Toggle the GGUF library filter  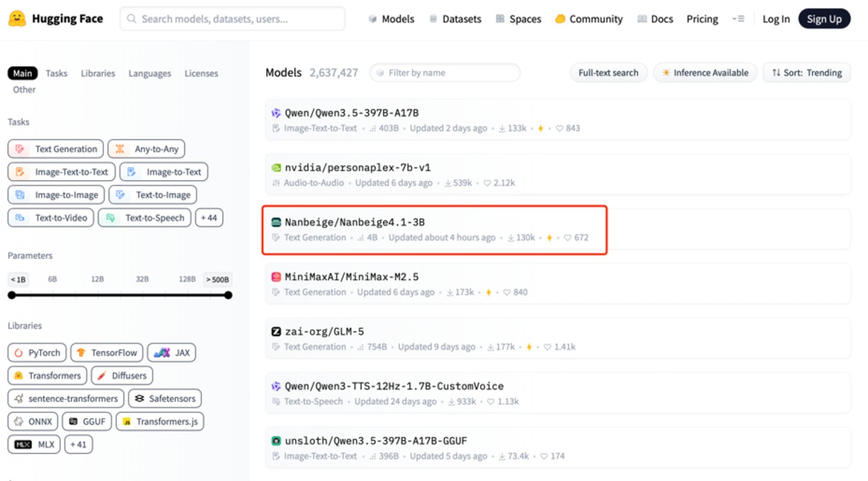coord(87,421)
